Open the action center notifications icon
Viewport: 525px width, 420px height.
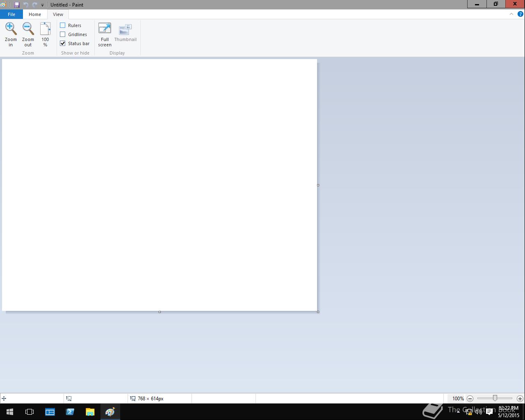489,412
